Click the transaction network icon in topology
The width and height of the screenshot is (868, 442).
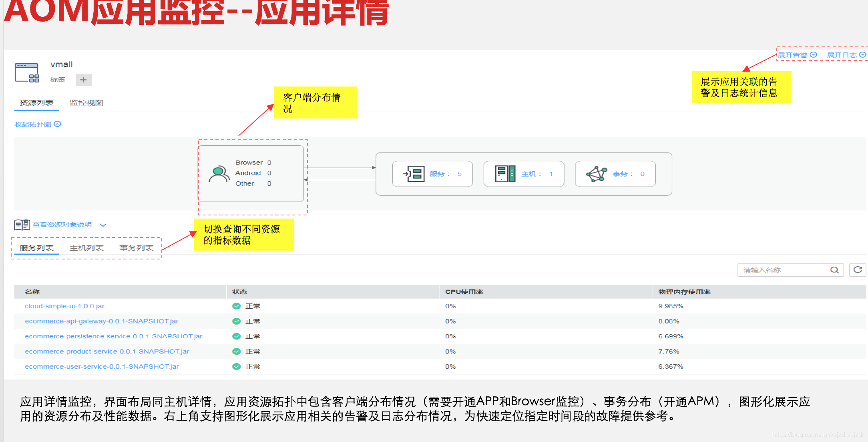pos(597,174)
